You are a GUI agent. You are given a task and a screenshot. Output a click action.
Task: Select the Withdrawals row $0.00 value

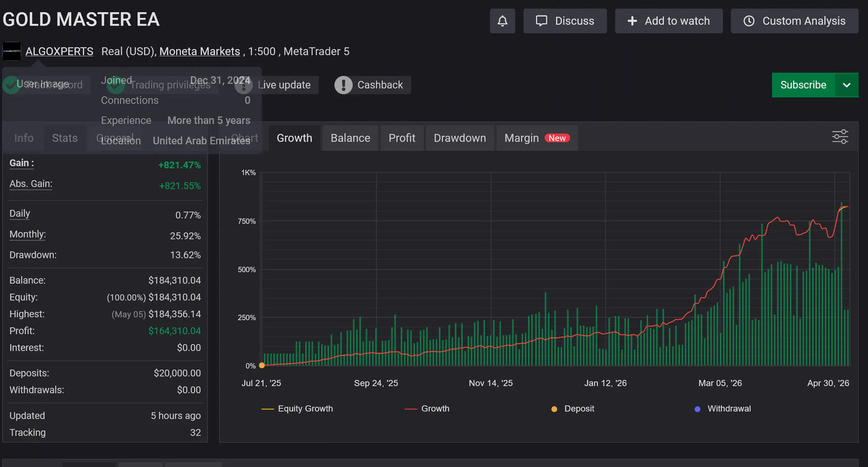click(x=189, y=390)
